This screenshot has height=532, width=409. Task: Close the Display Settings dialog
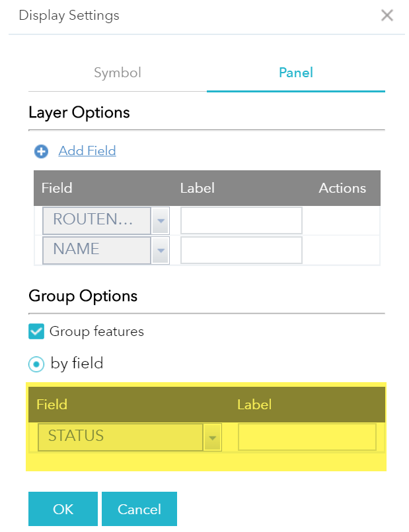tap(387, 15)
